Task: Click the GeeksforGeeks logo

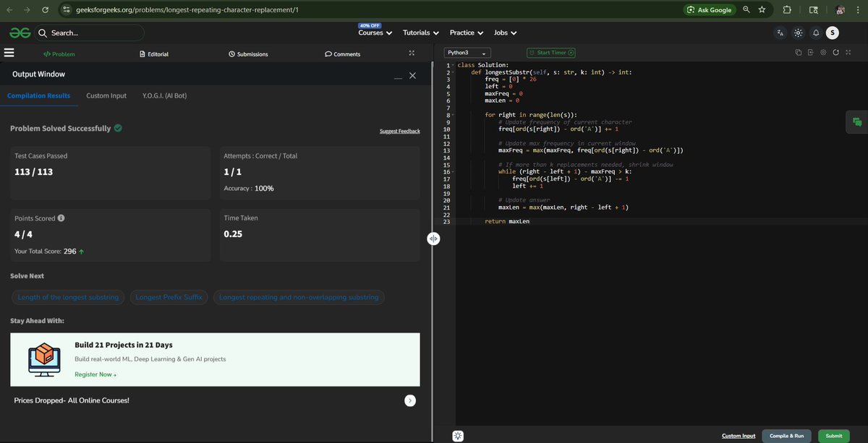Action: [20, 33]
